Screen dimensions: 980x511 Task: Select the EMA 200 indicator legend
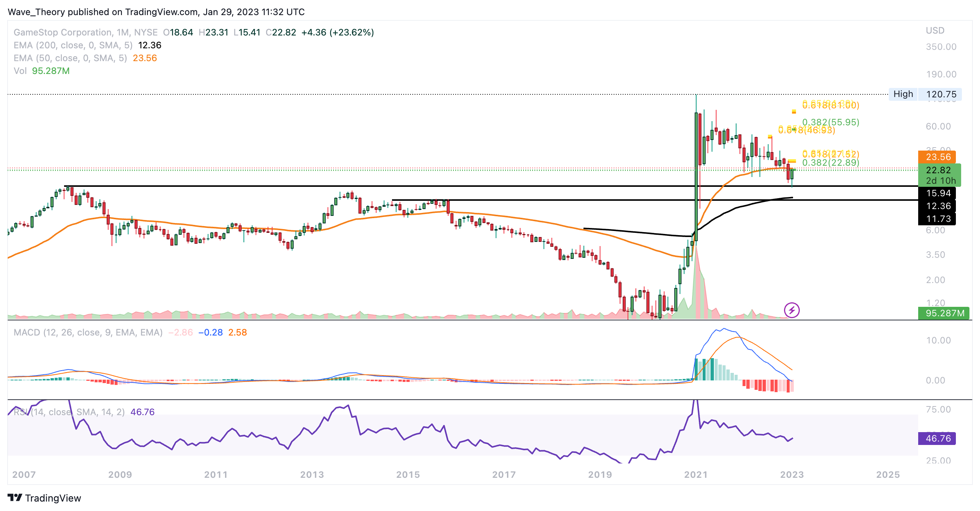(x=73, y=45)
